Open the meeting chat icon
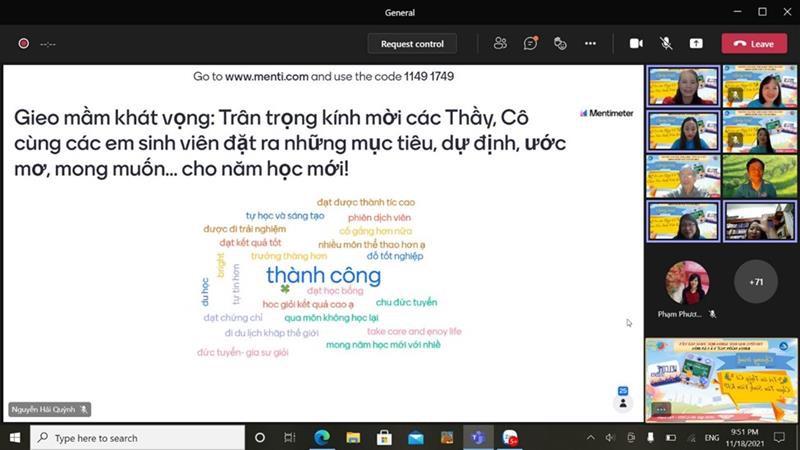This screenshot has width=800, height=450. [x=530, y=43]
